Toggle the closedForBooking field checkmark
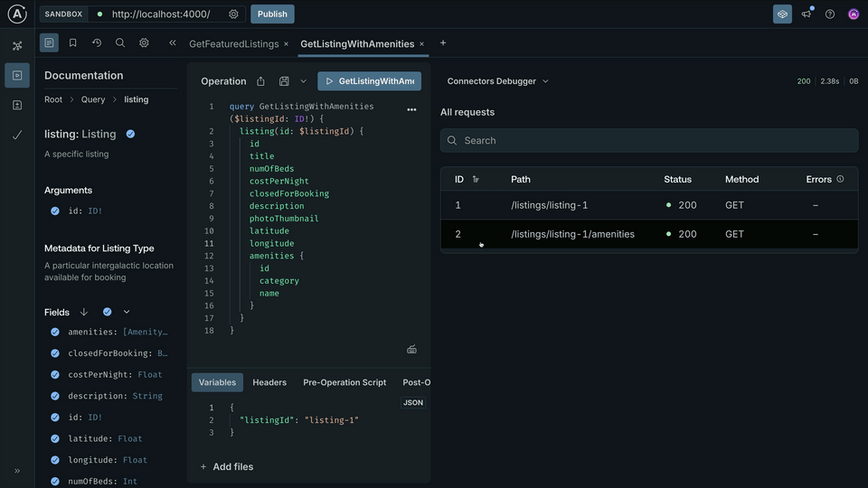The image size is (868, 488). (x=55, y=353)
